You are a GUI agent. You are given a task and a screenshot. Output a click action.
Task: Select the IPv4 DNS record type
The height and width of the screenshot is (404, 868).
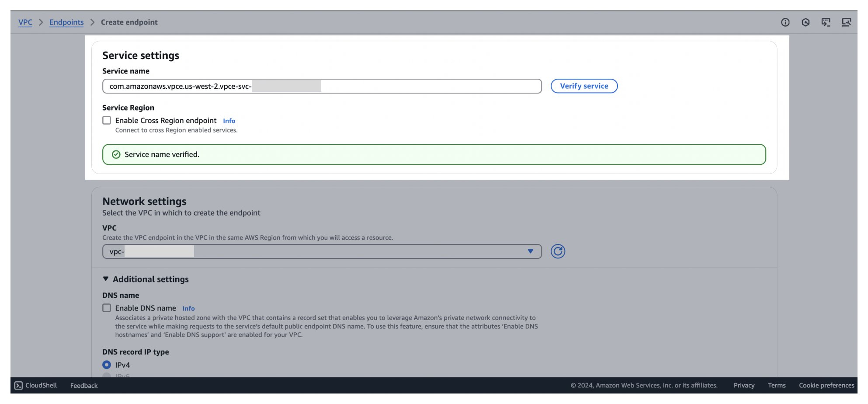pyautogui.click(x=106, y=364)
